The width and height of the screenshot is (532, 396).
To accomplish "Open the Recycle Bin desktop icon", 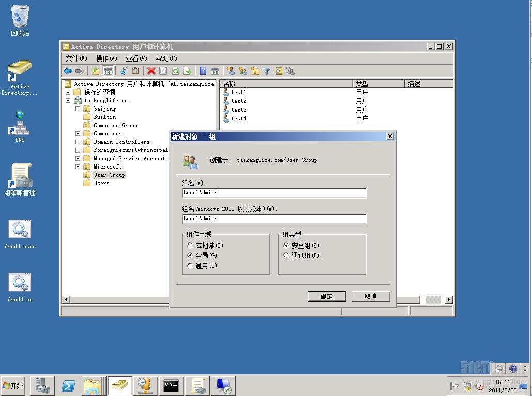I will click(20, 21).
